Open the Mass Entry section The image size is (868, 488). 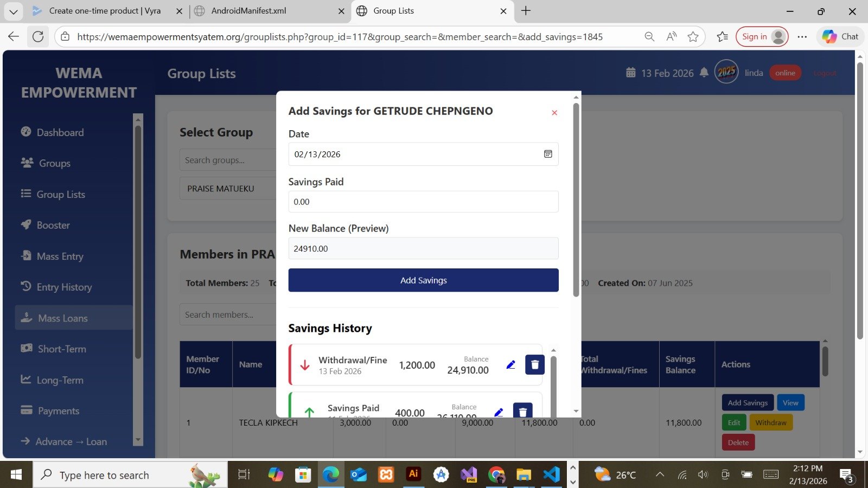[x=60, y=256]
